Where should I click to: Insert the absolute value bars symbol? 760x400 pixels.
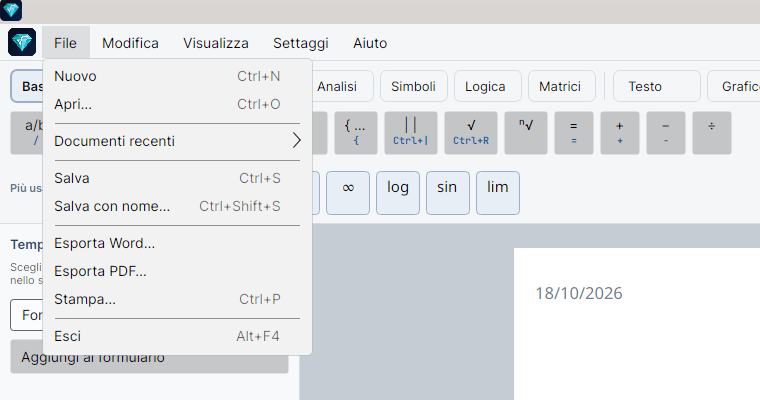[x=411, y=133]
